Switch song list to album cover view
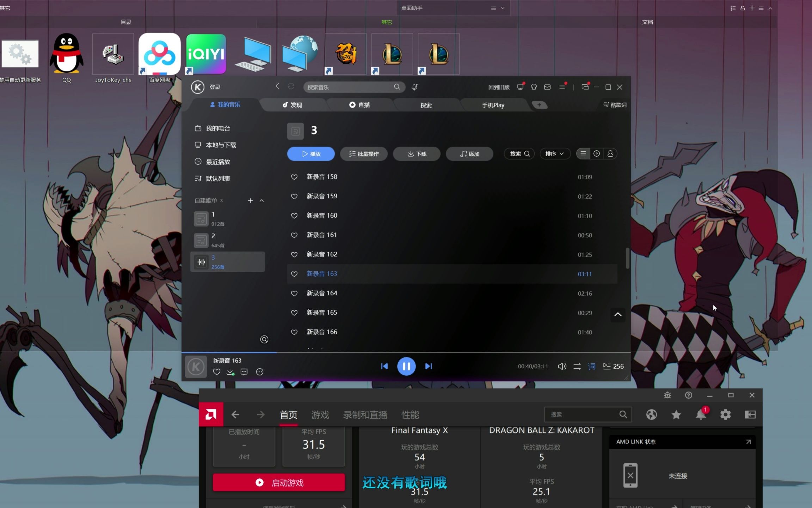The width and height of the screenshot is (812, 508). (x=597, y=153)
